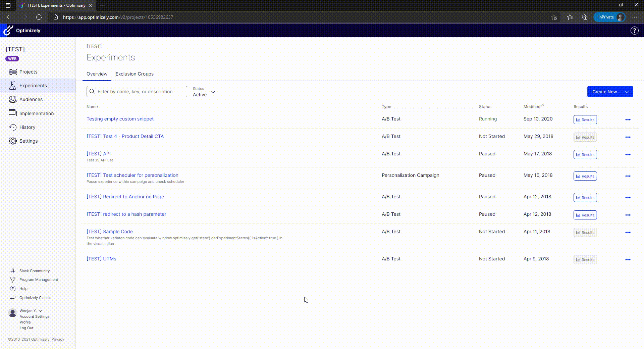644x349 pixels.
Task: Log Out of Optimizely
Action: click(26, 328)
